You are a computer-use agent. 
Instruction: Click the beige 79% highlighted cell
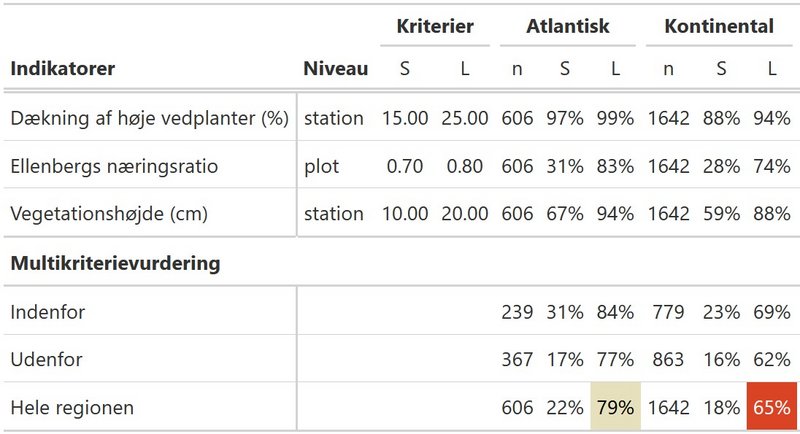615,406
